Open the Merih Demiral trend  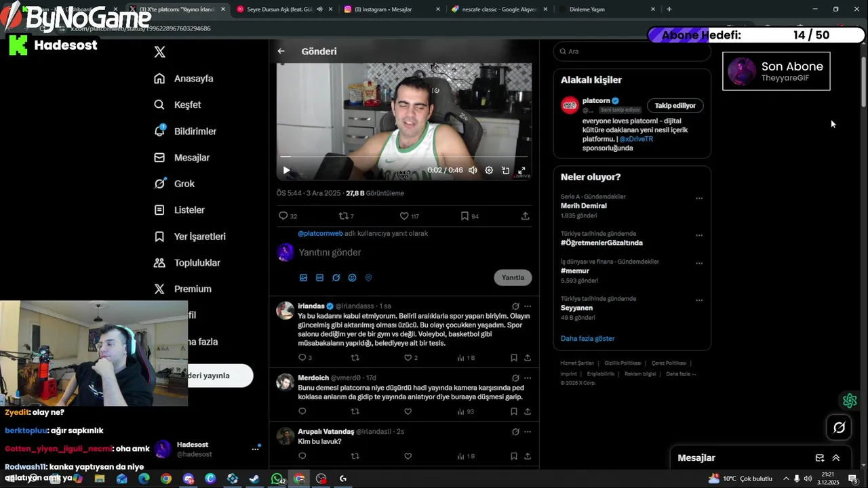pos(584,205)
